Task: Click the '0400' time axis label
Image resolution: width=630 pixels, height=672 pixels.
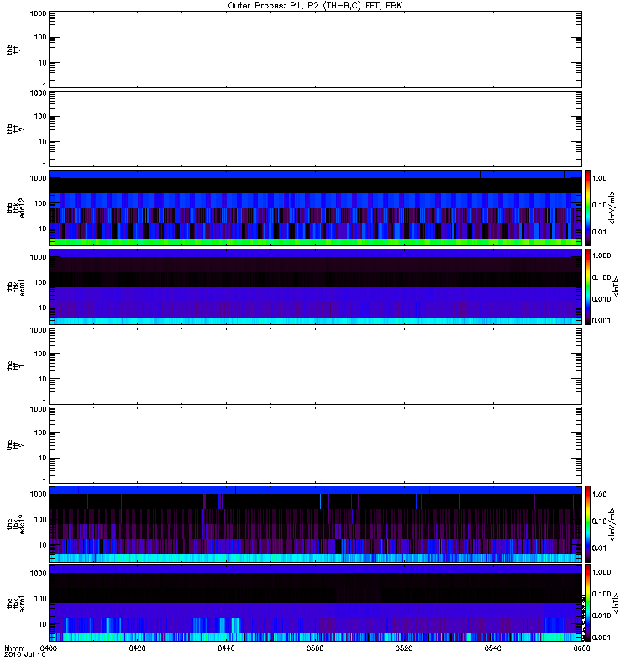Action: pyautogui.click(x=49, y=648)
